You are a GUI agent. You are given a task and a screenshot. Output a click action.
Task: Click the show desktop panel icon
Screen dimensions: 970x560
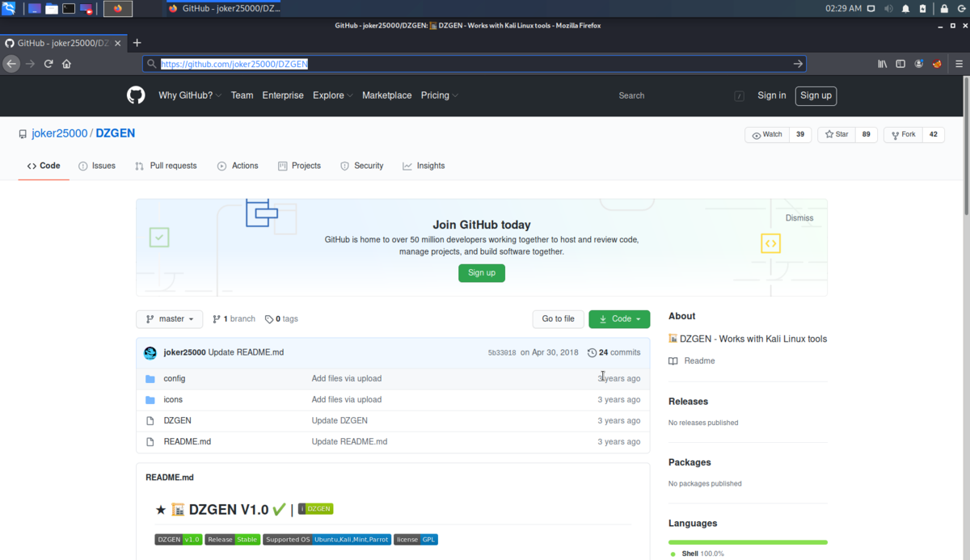point(35,9)
